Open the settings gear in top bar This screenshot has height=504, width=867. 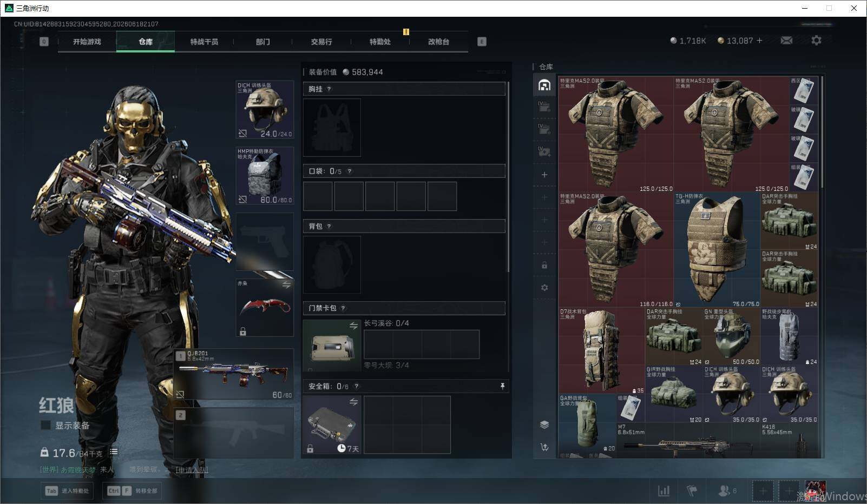coord(816,41)
